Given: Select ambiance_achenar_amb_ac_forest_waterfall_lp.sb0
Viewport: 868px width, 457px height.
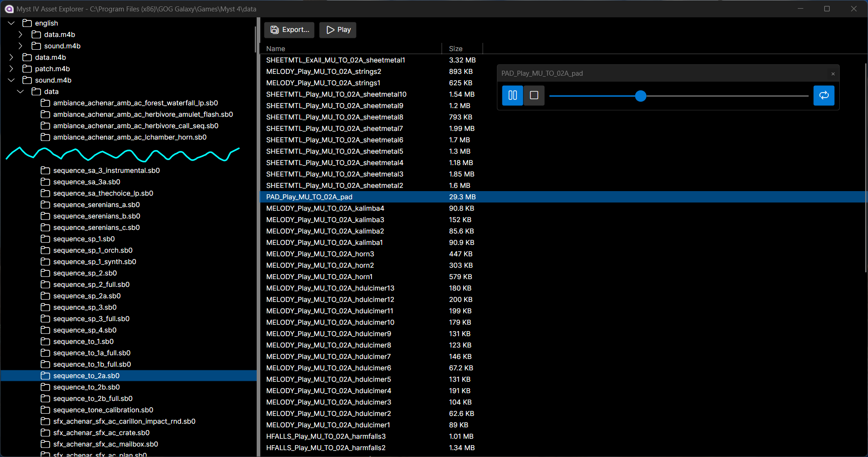Looking at the screenshot, I should (135, 103).
